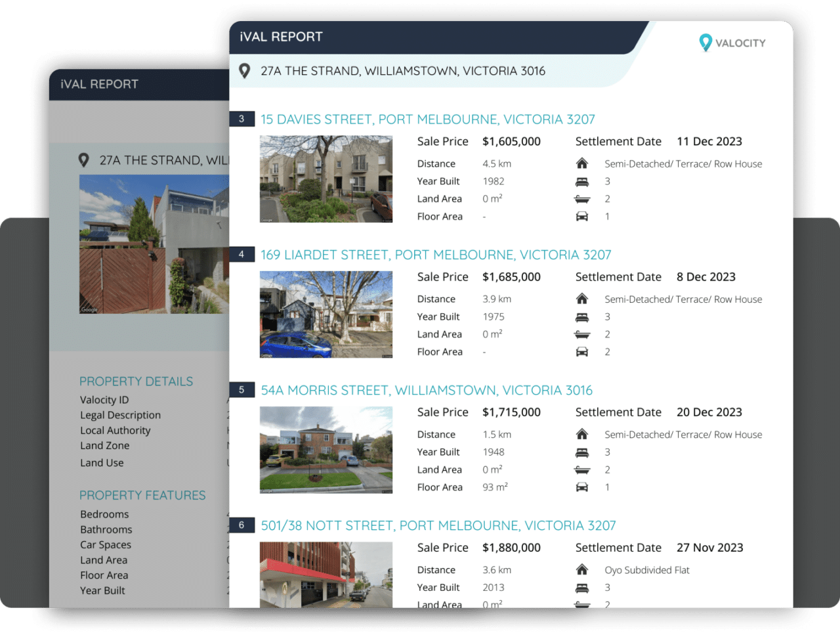This screenshot has height=633, width=840.
Task: Click the 169 Liardet Street property photo
Action: 326,315
